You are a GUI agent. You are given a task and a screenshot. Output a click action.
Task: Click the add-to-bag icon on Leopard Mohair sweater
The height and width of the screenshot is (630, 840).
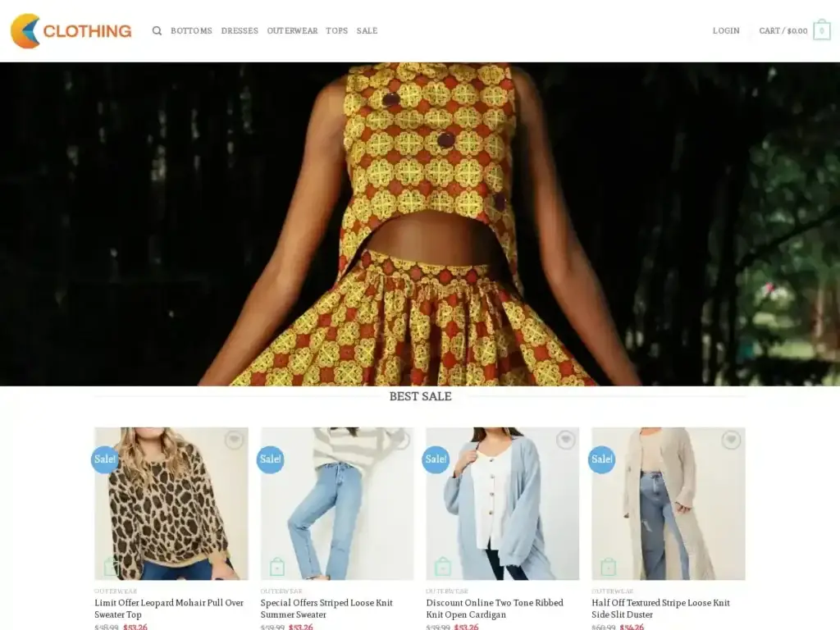(x=111, y=565)
